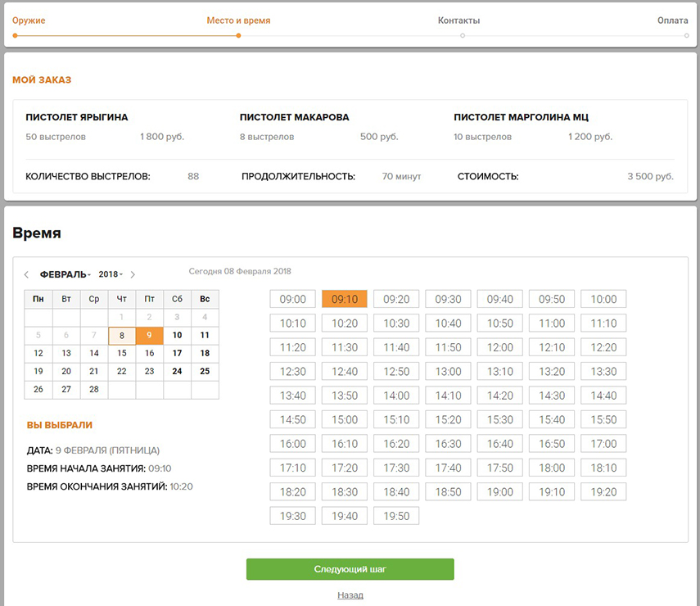Pick February 17 on the calendar
This screenshot has width=700, height=606.
(177, 353)
